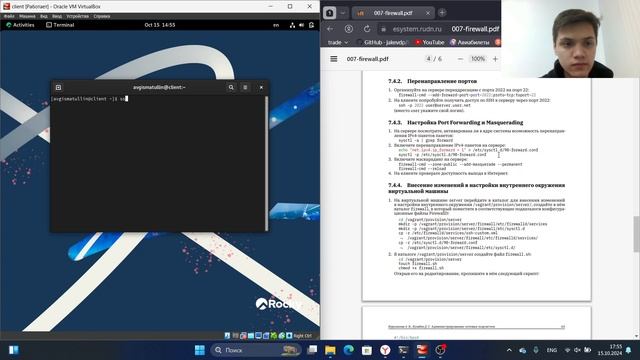Open GNOME Activities overview
The width and height of the screenshot is (640, 360).
(x=20, y=25)
